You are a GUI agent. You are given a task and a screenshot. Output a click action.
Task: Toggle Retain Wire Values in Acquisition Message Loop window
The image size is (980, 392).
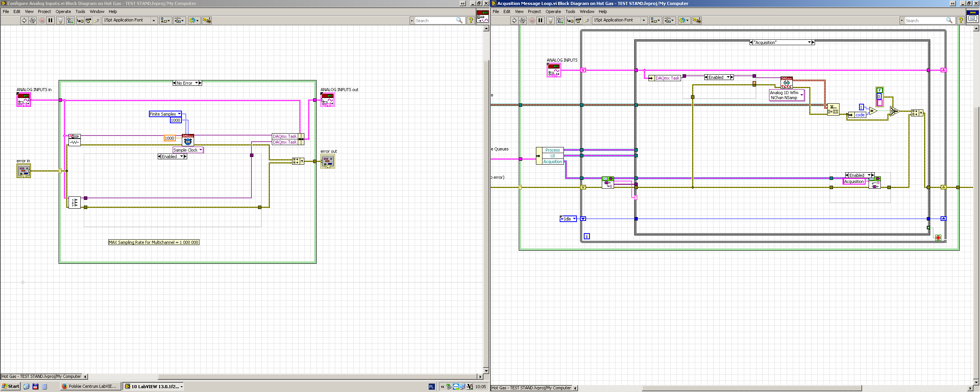560,20
